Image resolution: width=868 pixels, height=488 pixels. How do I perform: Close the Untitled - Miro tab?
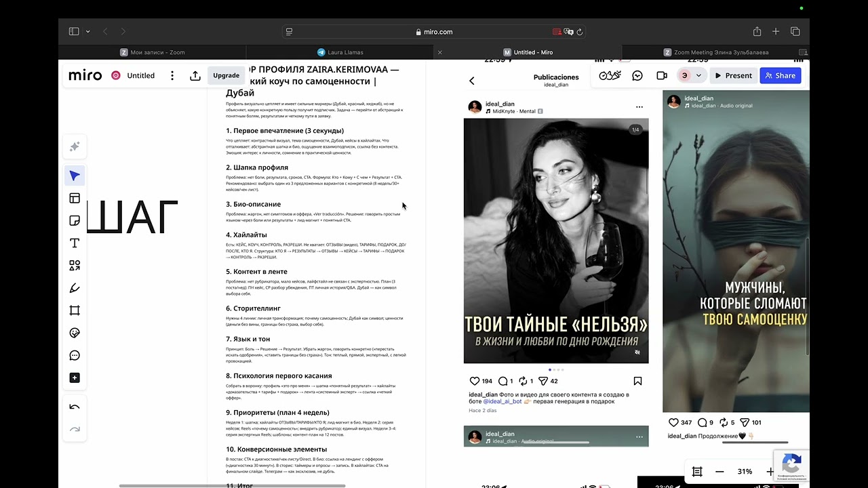(439, 52)
